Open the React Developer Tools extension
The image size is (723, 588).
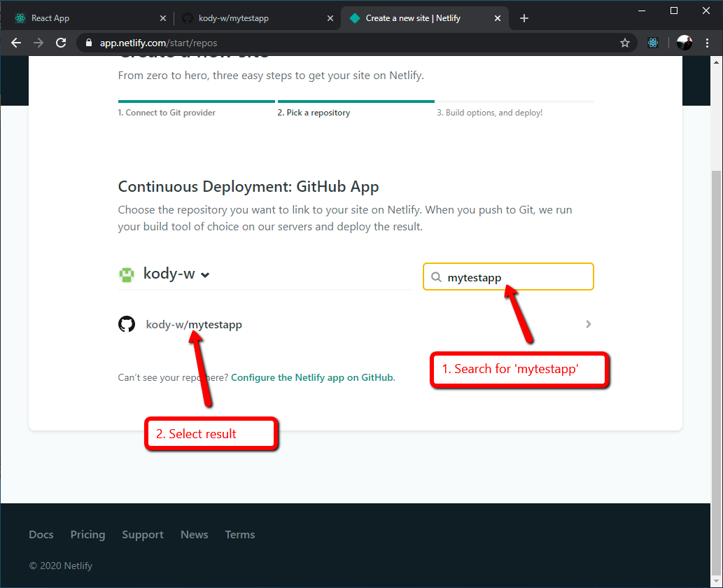pyautogui.click(x=653, y=43)
